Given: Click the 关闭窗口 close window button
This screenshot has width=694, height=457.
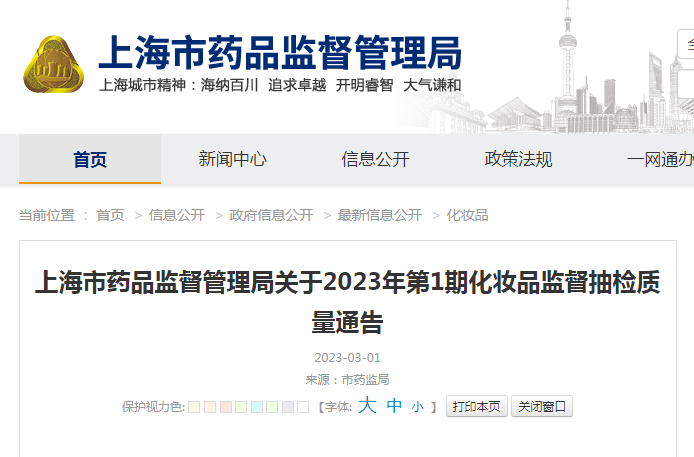Looking at the screenshot, I should tap(542, 406).
